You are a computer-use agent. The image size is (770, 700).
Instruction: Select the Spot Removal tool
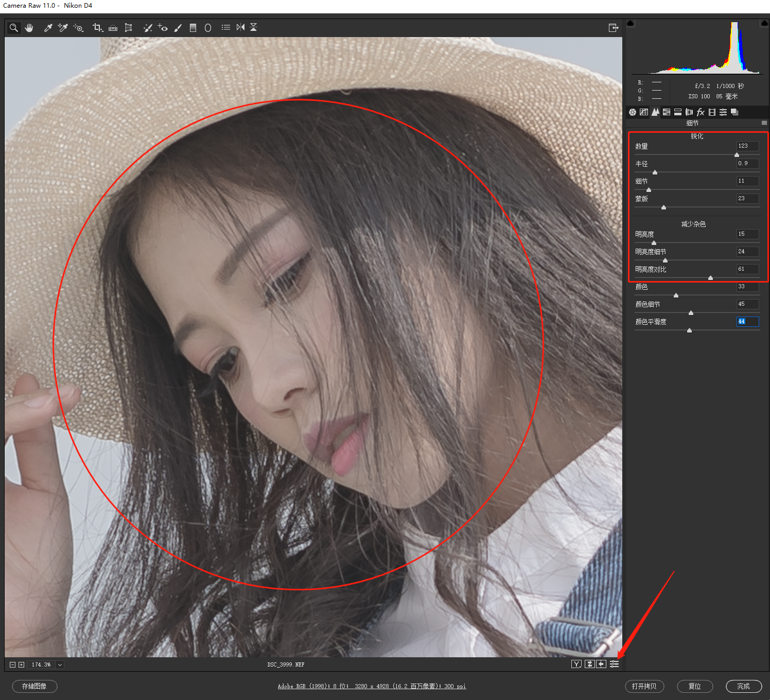tap(147, 28)
